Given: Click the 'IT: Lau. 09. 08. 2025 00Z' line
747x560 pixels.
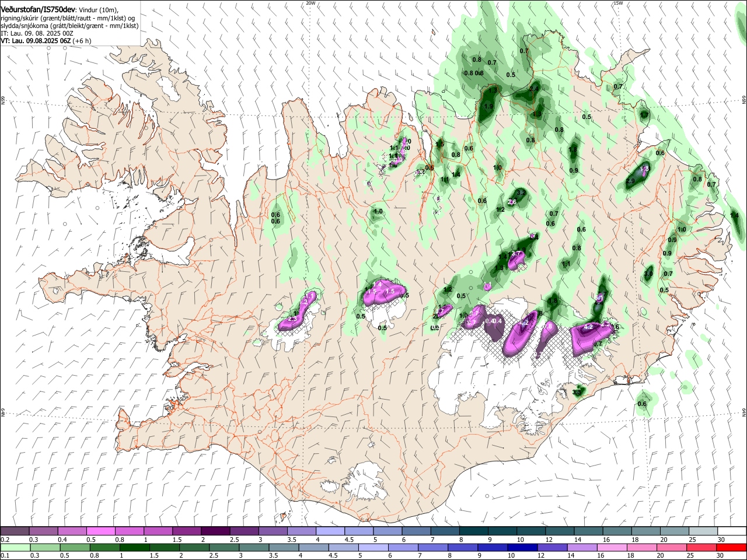Looking at the screenshot, I should pyautogui.click(x=37, y=33).
